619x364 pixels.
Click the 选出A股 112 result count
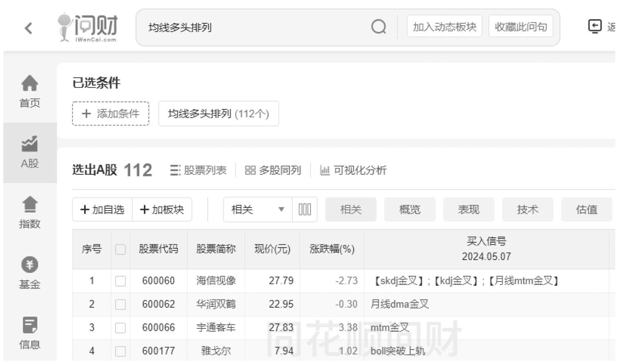[x=112, y=170]
